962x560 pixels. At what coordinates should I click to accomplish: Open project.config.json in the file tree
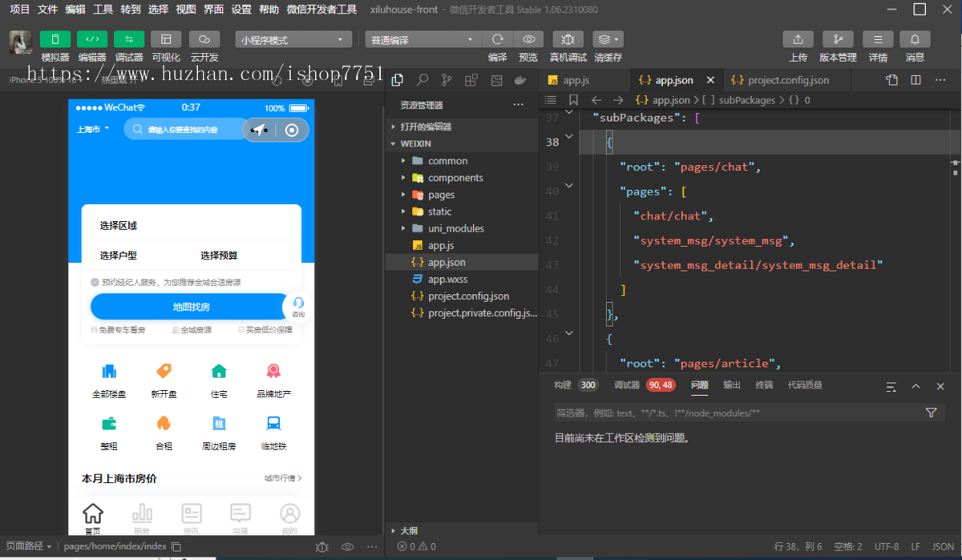tap(462, 296)
